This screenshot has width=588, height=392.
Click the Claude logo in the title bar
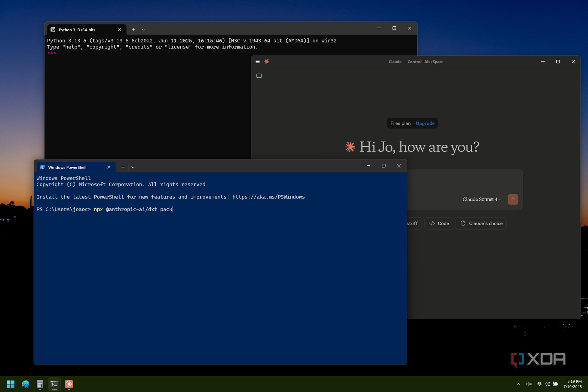[267, 61]
